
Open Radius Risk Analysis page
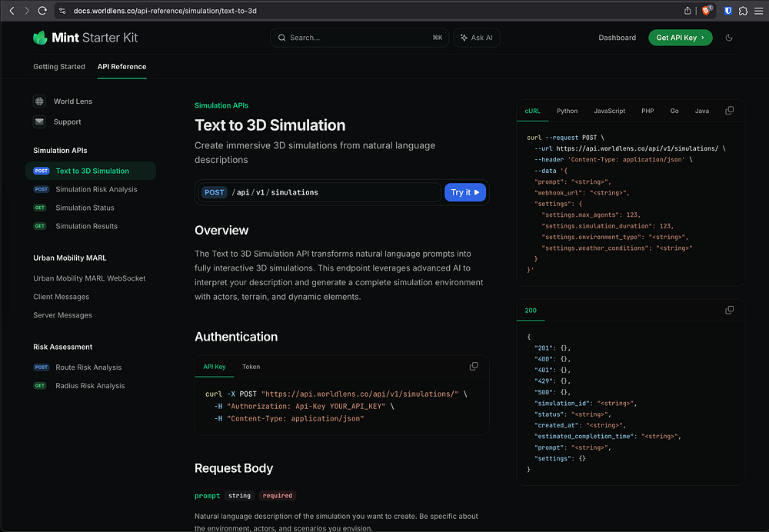click(x=90, y=386)
